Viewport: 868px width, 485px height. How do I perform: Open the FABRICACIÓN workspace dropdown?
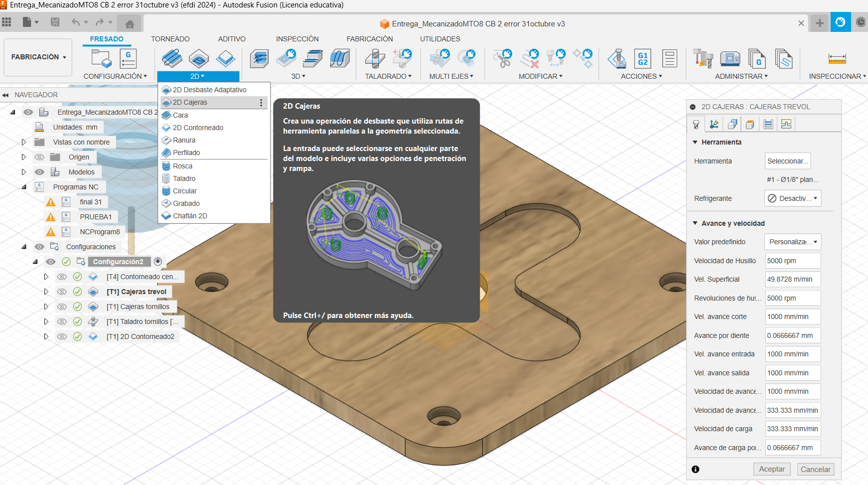coord(38,57)
